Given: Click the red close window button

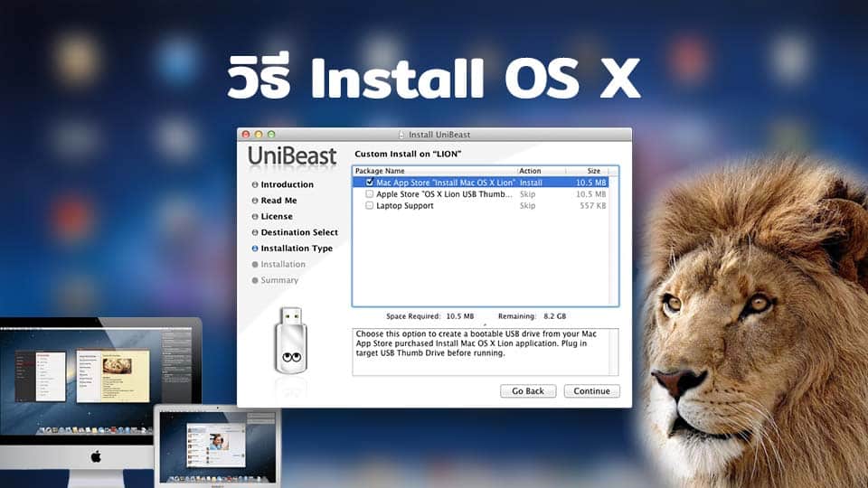Looking at the screenshot, I should click(244, 135).
